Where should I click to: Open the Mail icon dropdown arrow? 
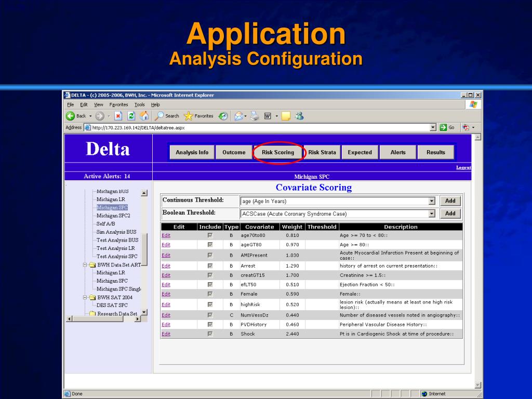tap(246, 116)
